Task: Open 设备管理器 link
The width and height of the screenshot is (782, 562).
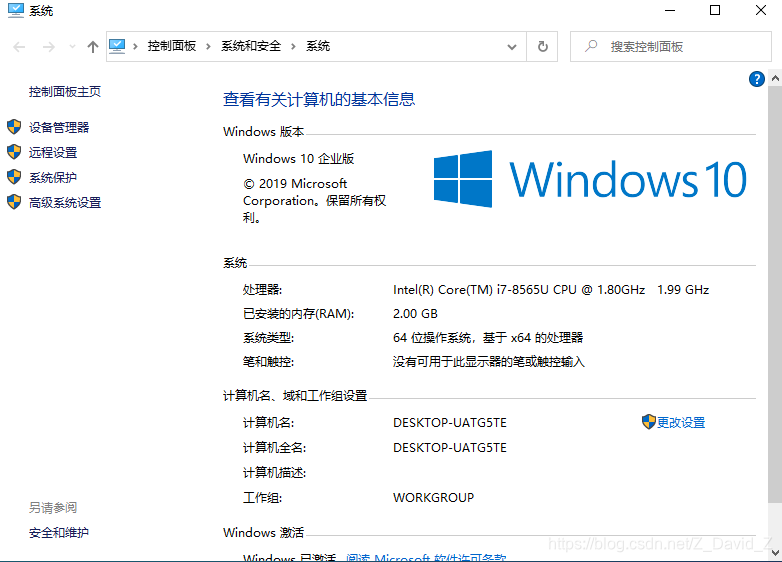Action: [x=59, y=128]
